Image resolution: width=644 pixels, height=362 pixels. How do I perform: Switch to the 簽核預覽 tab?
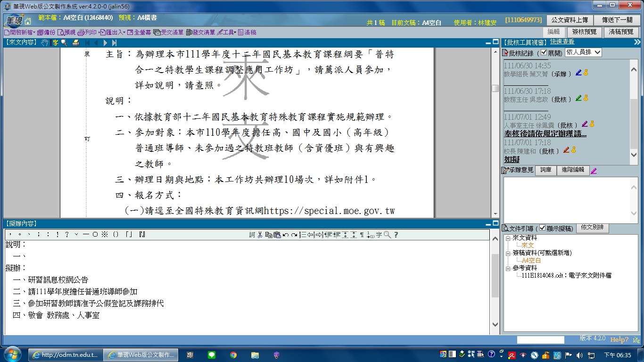tap(584, 32)
